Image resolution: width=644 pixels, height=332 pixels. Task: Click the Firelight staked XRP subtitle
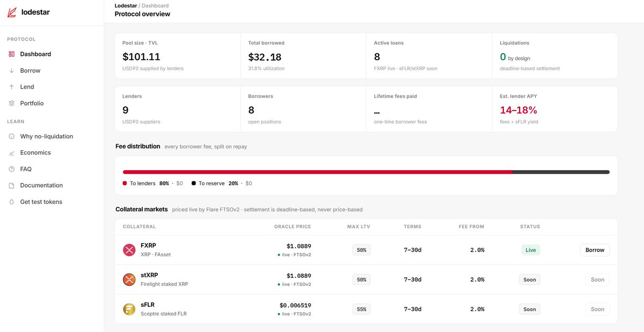[x=164, y=284]
